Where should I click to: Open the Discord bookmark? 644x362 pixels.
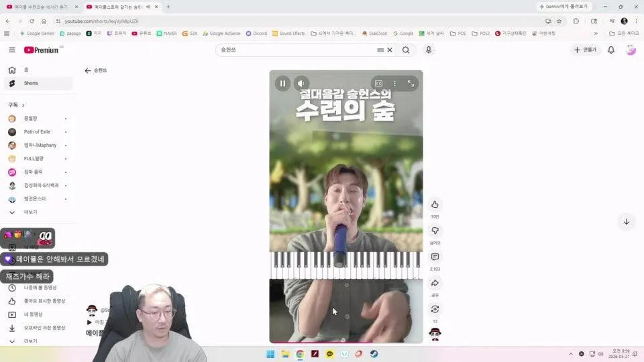click(256, 34)
